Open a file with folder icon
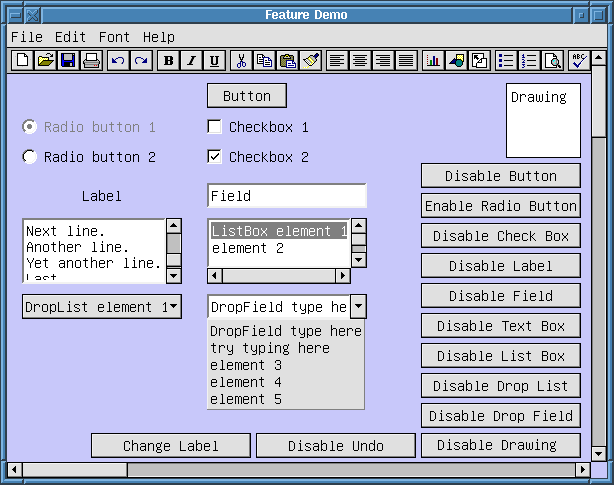This screenshot has height=485, width=614. 45,61
